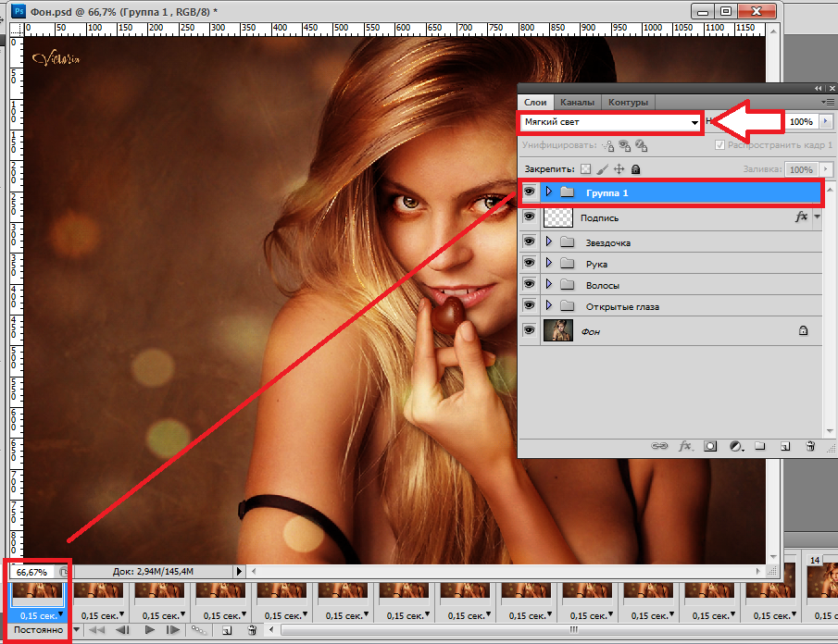The image size is (838, 644).
Task: Click the link layers icon in Layers panel
Action: point(659,446)
